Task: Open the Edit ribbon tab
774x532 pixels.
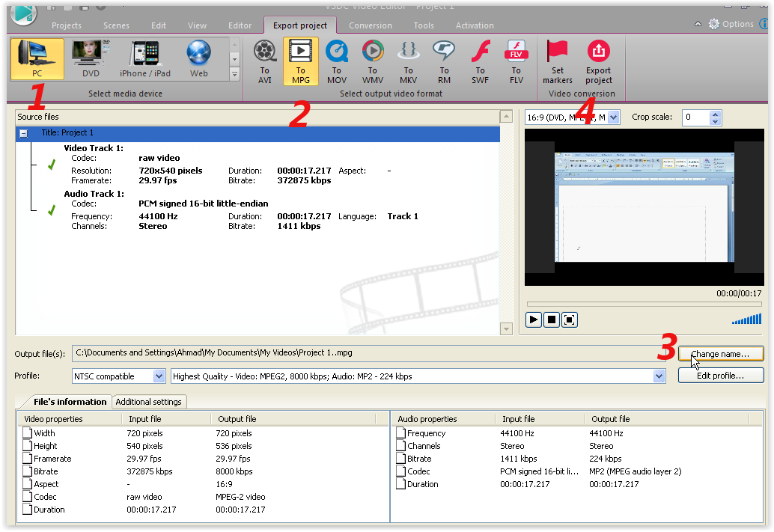Action: [159, 25]
